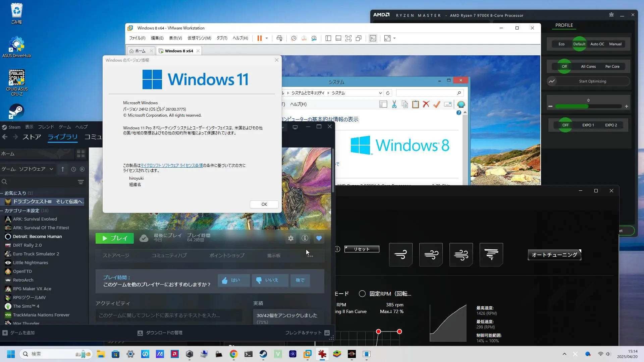
Task: Click red X delete icon in Windows 8 toolbar
Action: [x=426, y=104]
